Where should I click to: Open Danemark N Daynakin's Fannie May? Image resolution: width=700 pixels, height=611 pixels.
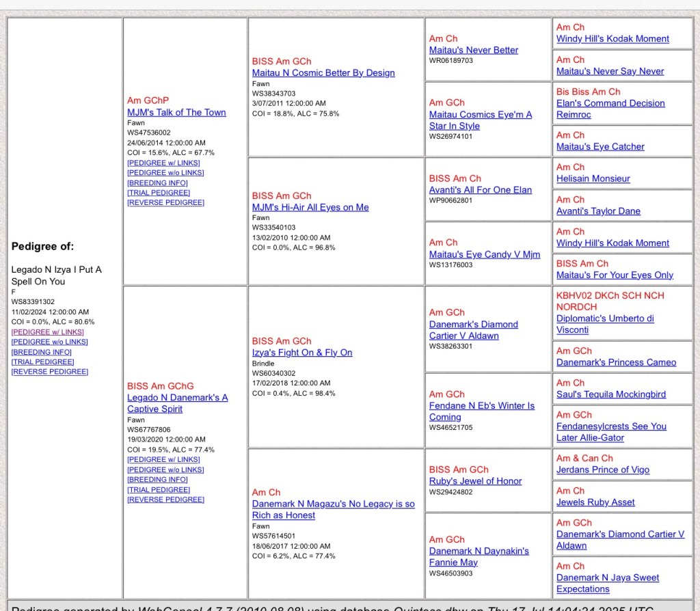479,551
